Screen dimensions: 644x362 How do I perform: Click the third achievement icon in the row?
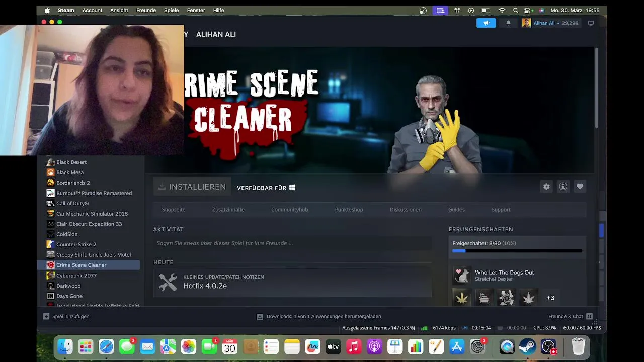tap(506, 298)
